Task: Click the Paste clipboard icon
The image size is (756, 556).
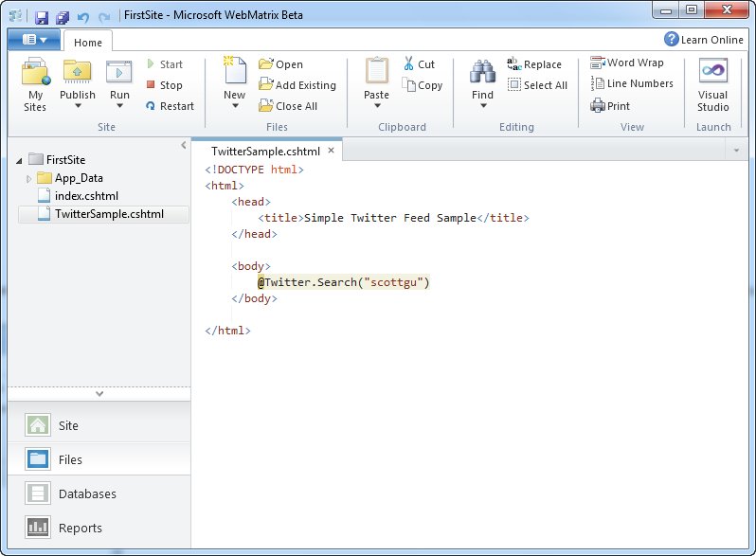Action: [376, 71]
